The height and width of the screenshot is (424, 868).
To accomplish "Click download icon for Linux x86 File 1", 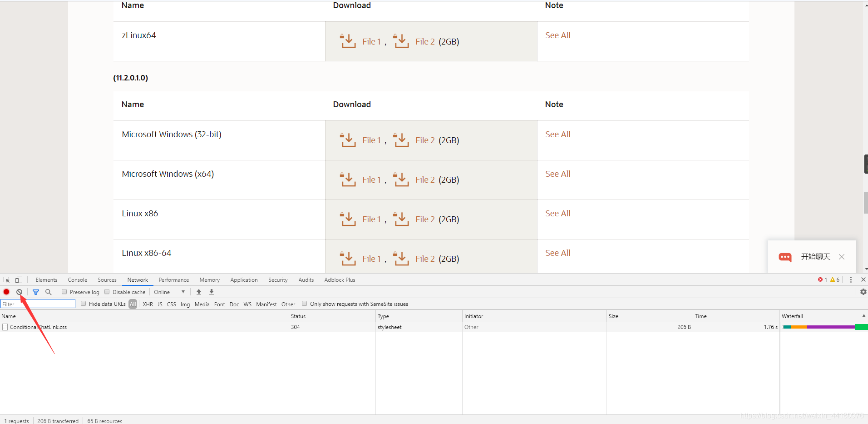I will (348, 219).
